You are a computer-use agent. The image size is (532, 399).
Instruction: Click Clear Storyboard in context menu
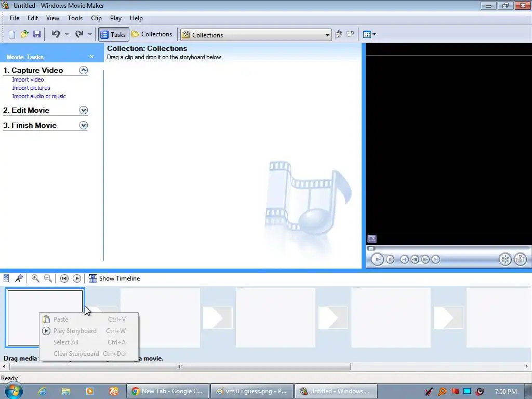tap(89, 353)
